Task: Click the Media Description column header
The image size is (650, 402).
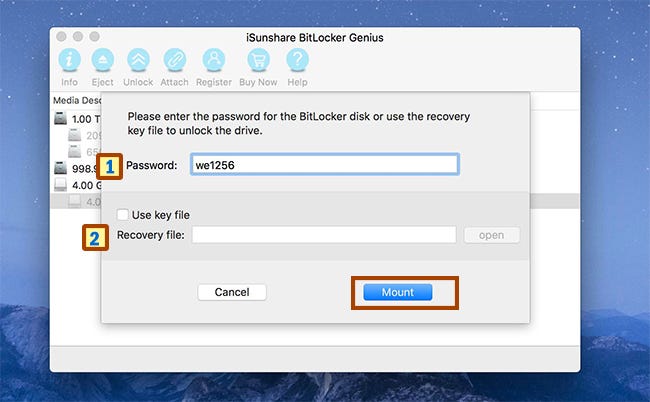Action: coord(77,100)
